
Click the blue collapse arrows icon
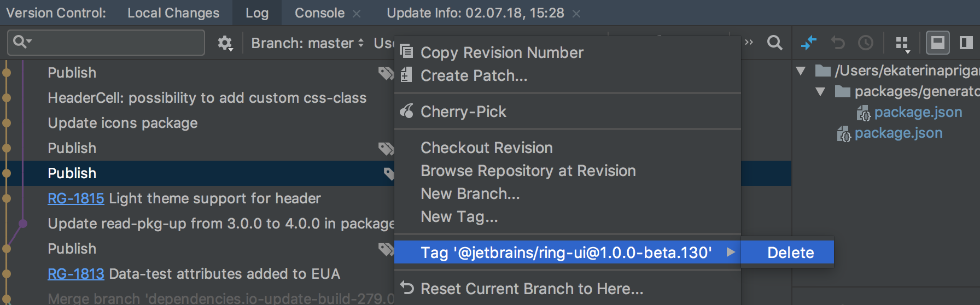click(809, 43)
